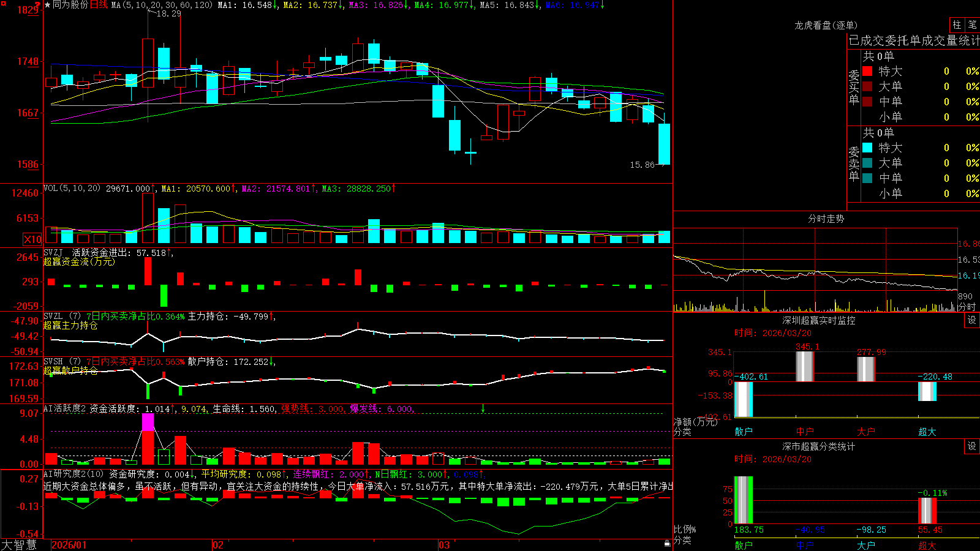Click the star icon before 同为股份
Image resolution: width=980 pixels, height=551 pixels.
[x=47, y=5]
